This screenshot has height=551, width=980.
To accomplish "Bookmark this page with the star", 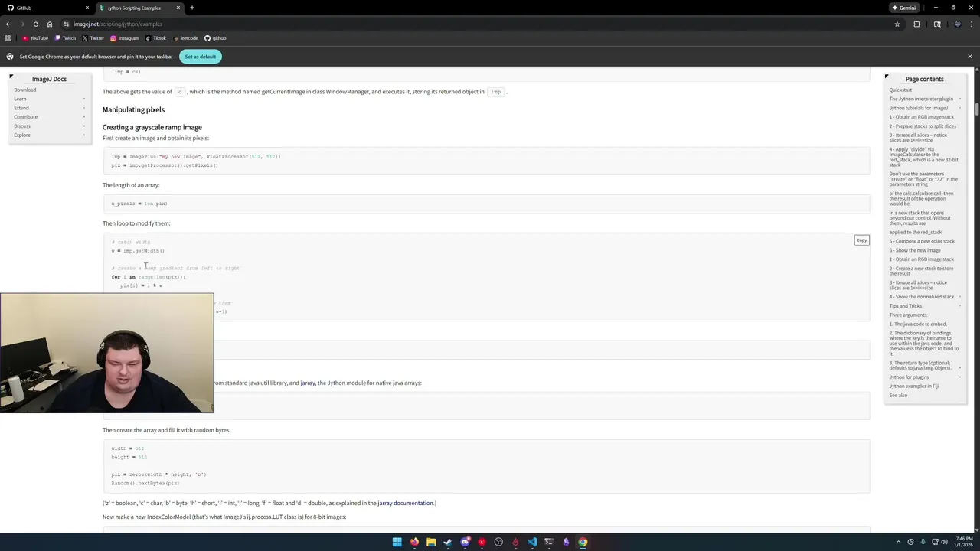I will (x=897, y=24).
